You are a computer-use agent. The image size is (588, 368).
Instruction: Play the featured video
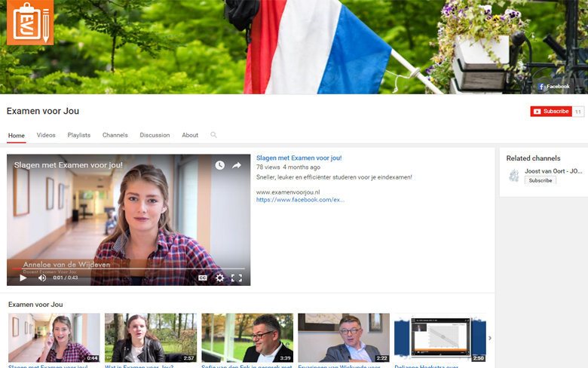(x=23, y=278)
